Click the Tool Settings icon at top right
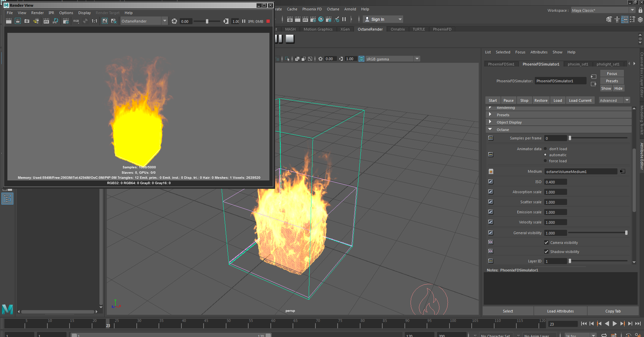The image size is (644, 337). (x=632, y=19)
